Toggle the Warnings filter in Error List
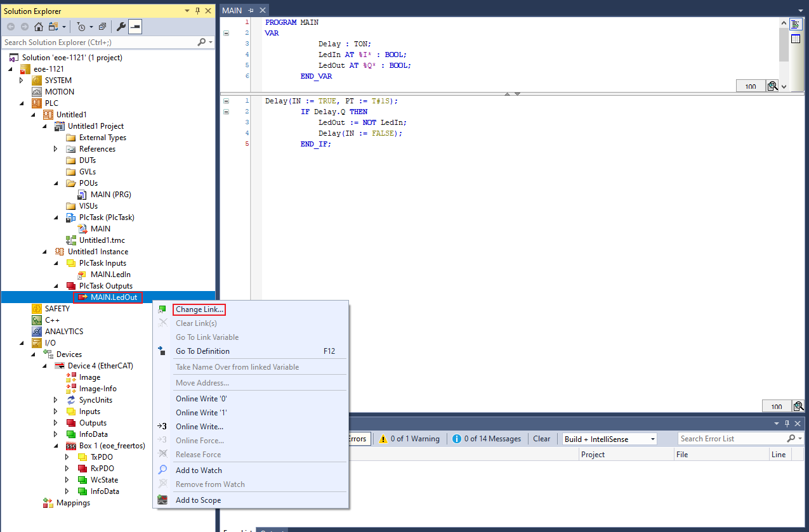This screenshot has width=809, height=532. click(409, 439)
